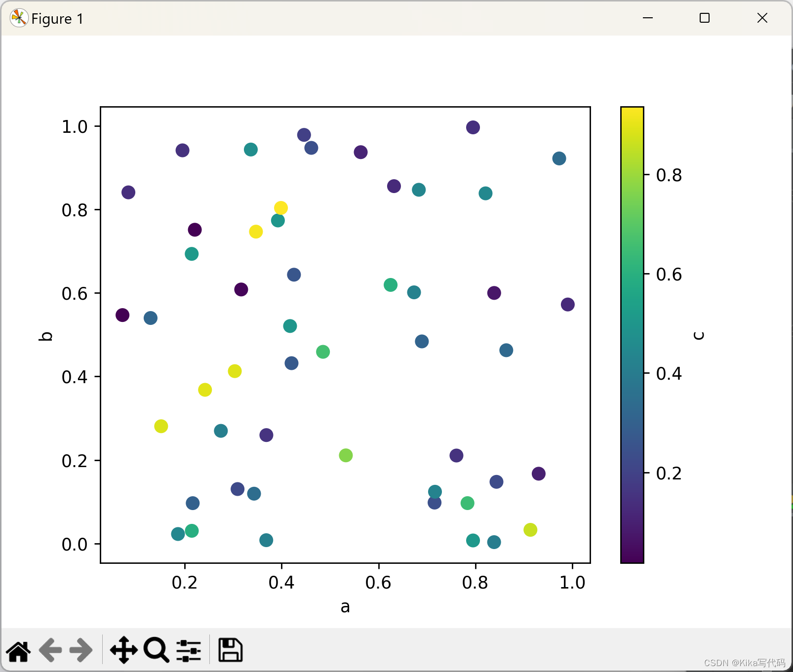Go back to previous view arrow
The image size is (793, 672).
tap(50, 650)
